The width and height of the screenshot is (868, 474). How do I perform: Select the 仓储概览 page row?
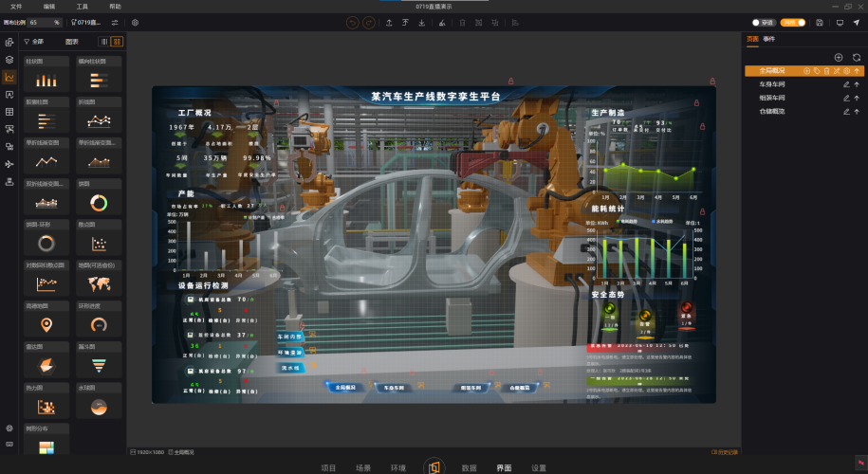click(x=803, y=111)
